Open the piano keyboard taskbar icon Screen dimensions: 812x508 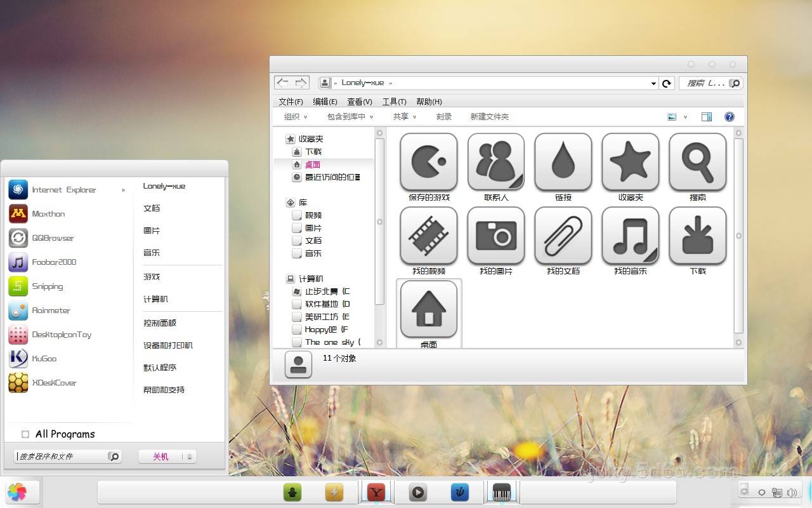pos(502,492)
